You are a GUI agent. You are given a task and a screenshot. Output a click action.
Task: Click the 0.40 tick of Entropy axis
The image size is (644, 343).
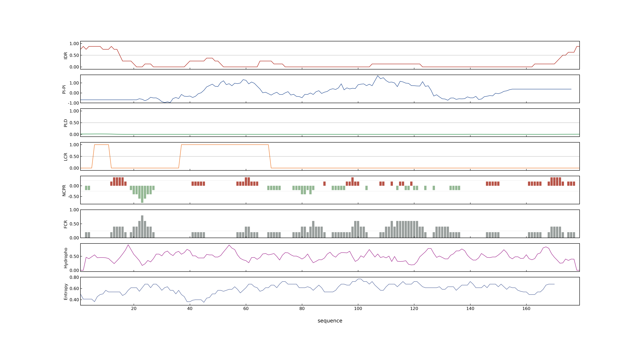coord(74,300)
